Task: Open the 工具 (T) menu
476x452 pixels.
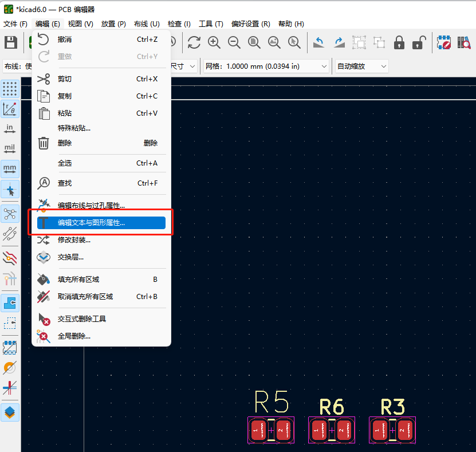Action: tap(211, 23)
